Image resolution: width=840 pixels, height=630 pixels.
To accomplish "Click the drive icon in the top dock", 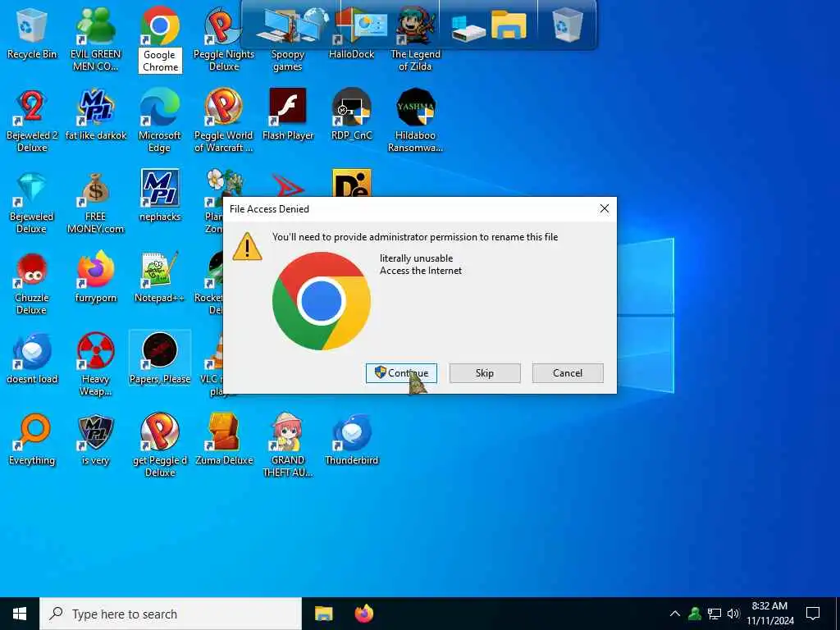I will pyautogui.click(x=468, y=27).
